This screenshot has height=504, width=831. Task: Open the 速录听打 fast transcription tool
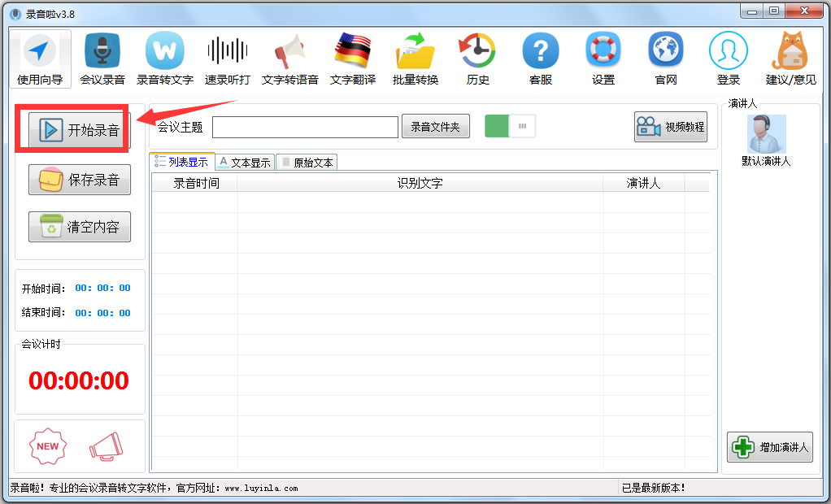(x=228, y=57)
